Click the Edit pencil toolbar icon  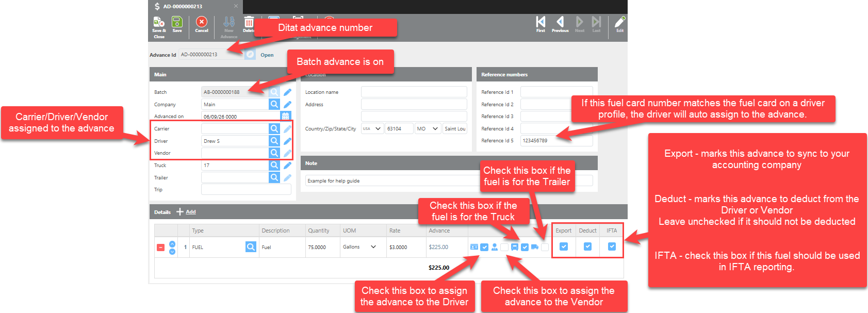coord(620,22)
